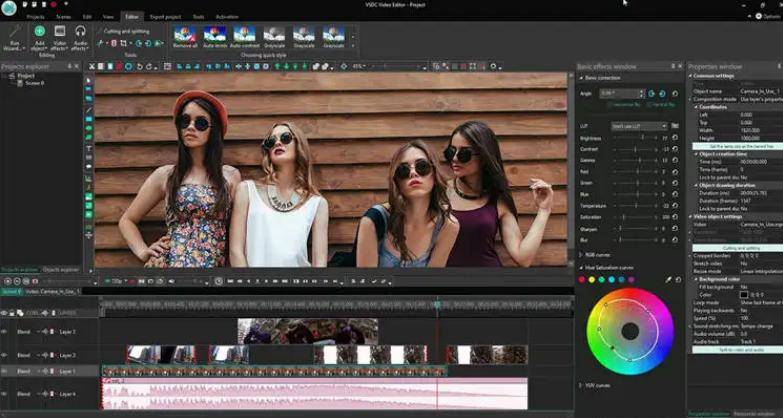
Task: Reset the Brightness value with its reset icon
Action: 675,138
